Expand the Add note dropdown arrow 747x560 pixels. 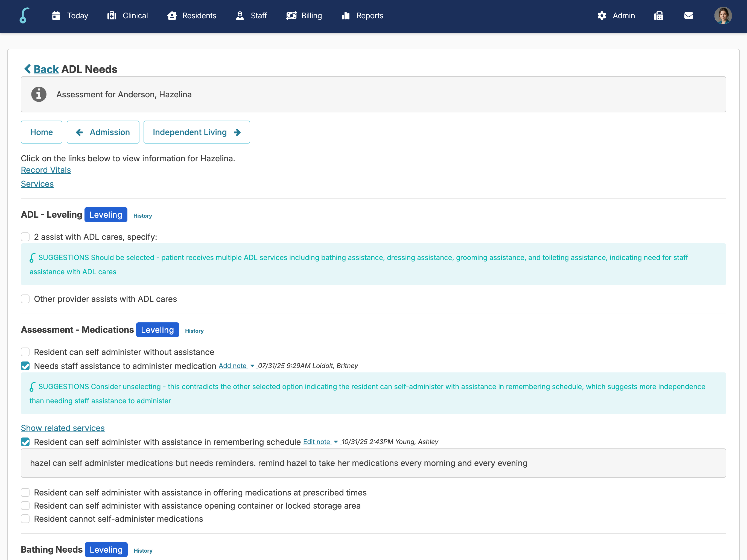(252, 366)
